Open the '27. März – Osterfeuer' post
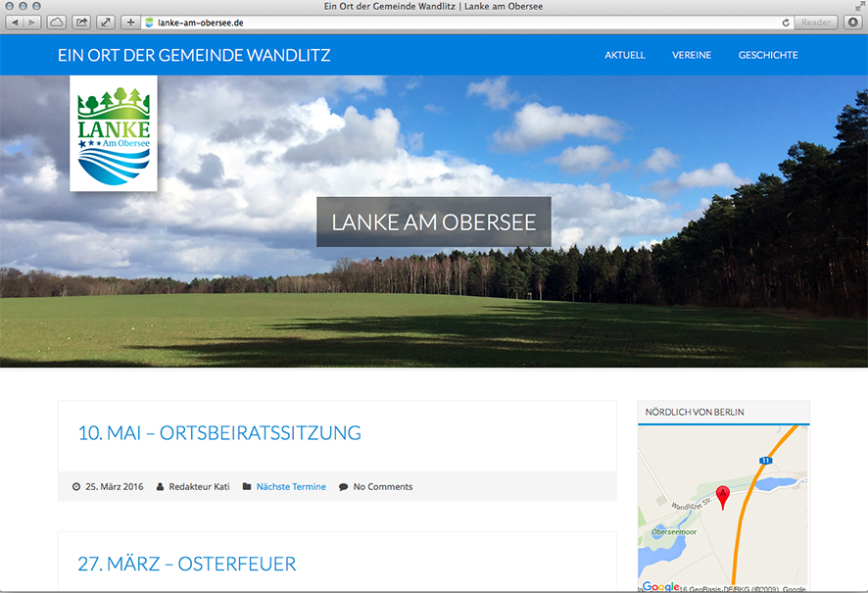Image resolution: width=868 pixels, height=593 pixels. 187,564
